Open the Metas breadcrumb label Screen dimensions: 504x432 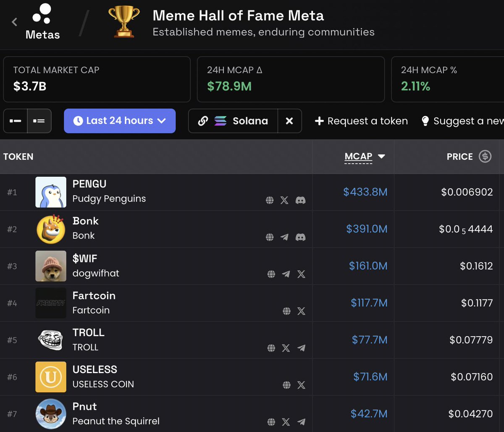[42, 34]
